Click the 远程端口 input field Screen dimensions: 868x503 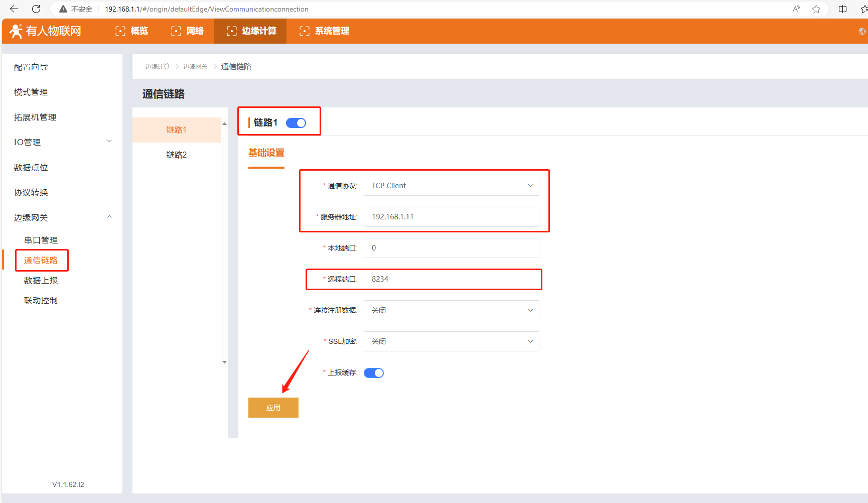point(451,279)
